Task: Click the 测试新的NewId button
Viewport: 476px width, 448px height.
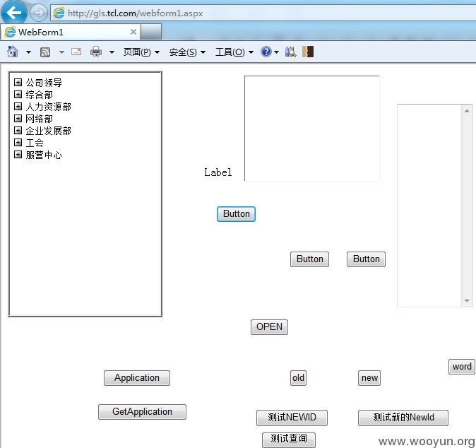Action: click(403, 418)
